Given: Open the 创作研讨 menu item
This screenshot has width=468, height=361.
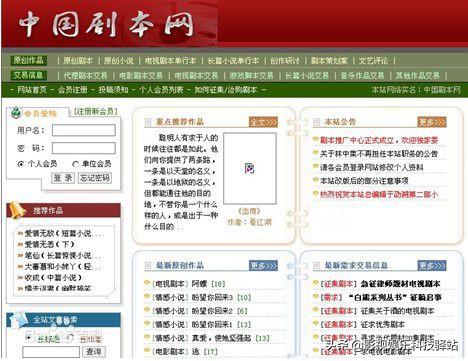Looking at the screenshot, I should pos(285,60).
